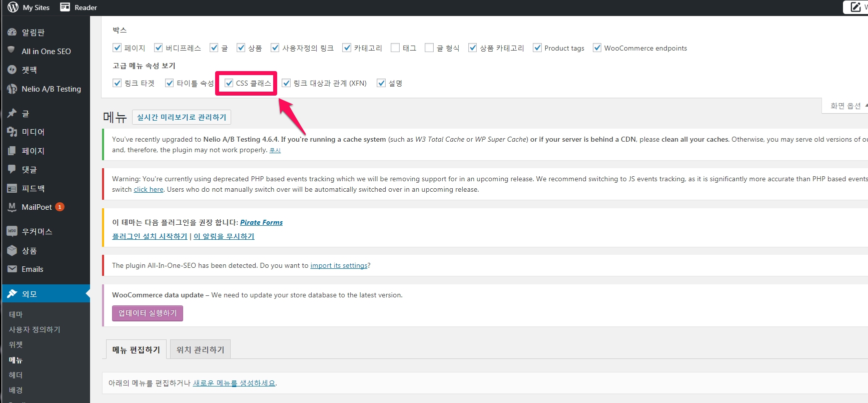Open the 위젯 submenu item

click(16, 344)
